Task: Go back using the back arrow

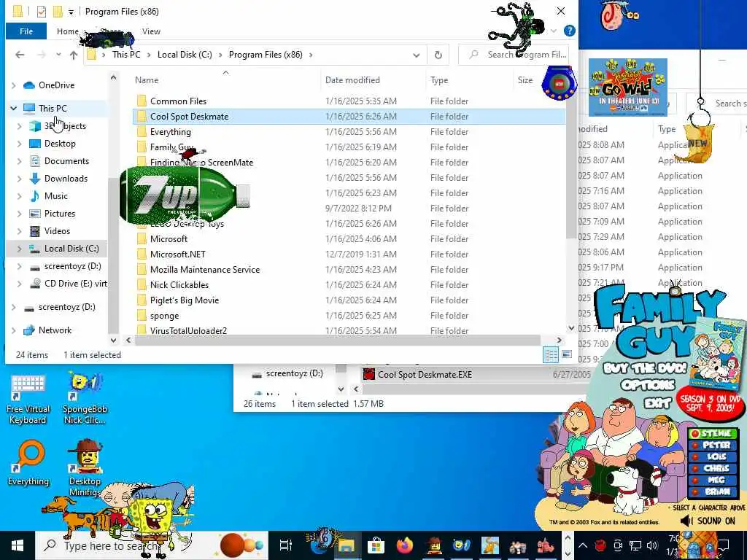Action: tap(20, 55)
